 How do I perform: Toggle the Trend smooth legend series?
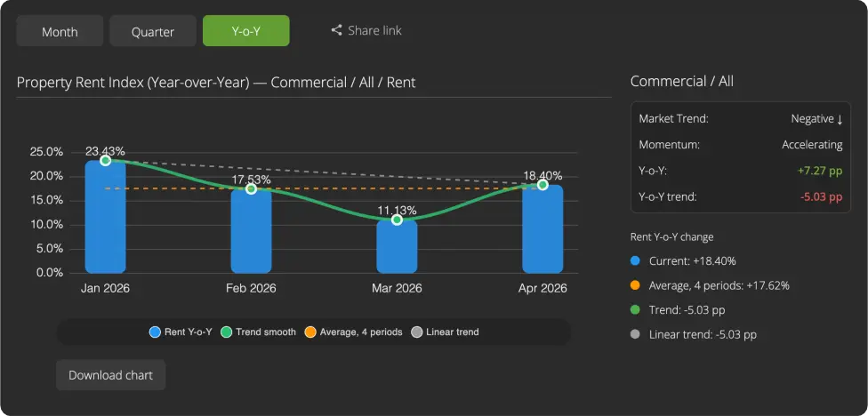click(x=259, y=332)
